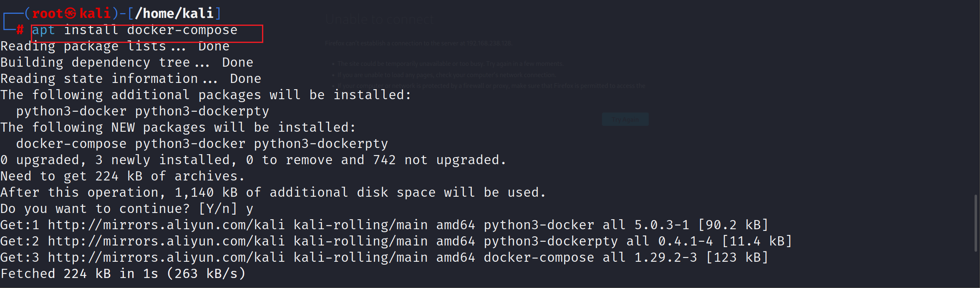Open the Get:2 aliyun mirror URL
Screen dimensions: 980x288
click(166, 241)
